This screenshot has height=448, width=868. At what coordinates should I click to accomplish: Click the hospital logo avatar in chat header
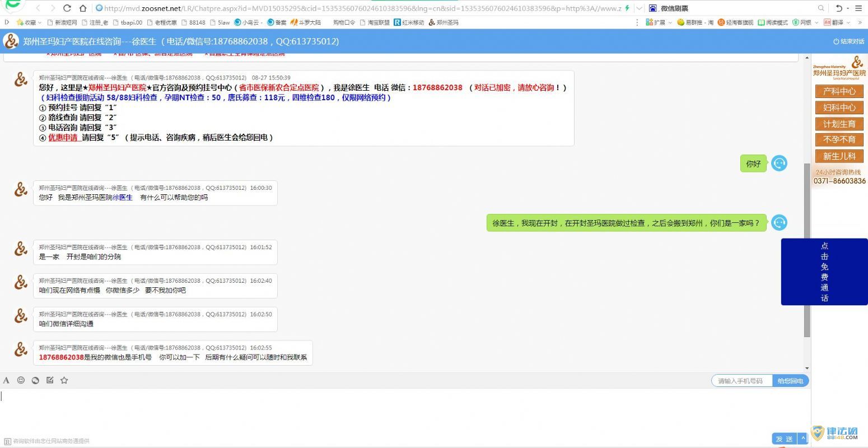tap(11, 41)
